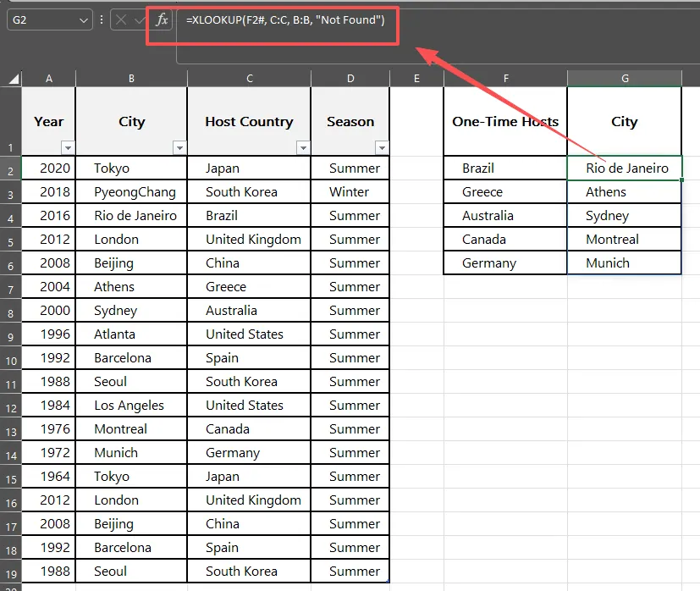Screen dimensions: 700x591
Task: Open the Name Box dropdown arrow
Action: click(83, 19)
